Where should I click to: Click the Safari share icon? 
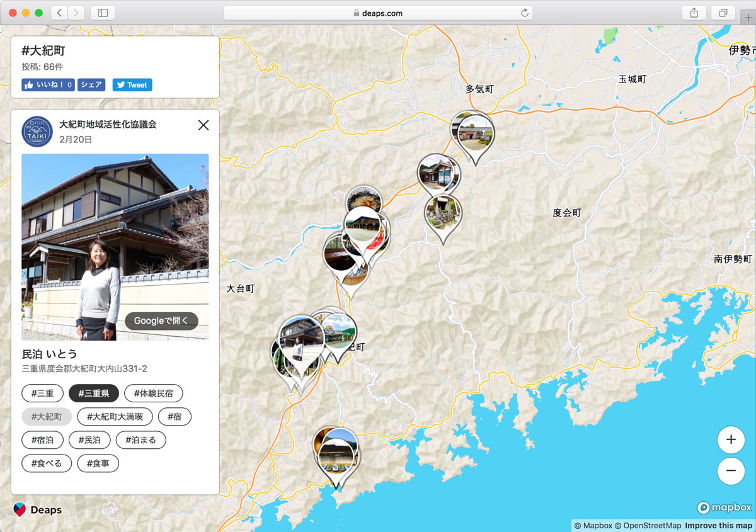point(694,13)
